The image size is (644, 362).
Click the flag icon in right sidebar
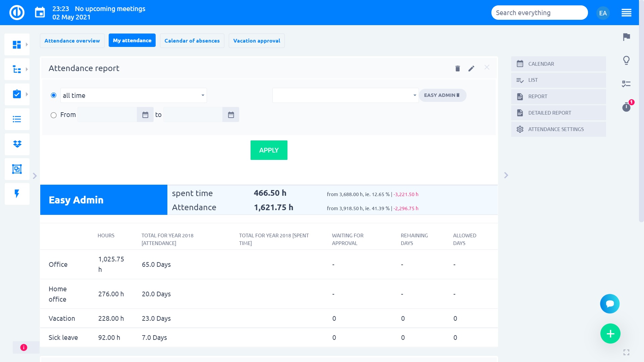click(626, 37)
